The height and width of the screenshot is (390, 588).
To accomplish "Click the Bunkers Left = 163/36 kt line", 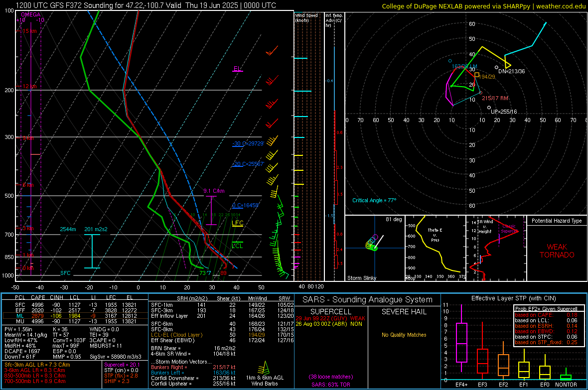I will [193, 373].
